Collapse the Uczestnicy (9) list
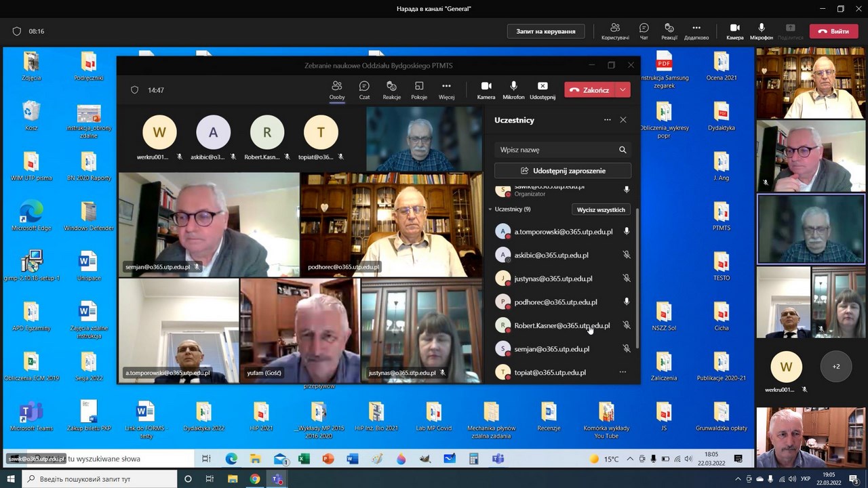The image size is (868, 488). (490, 209)
